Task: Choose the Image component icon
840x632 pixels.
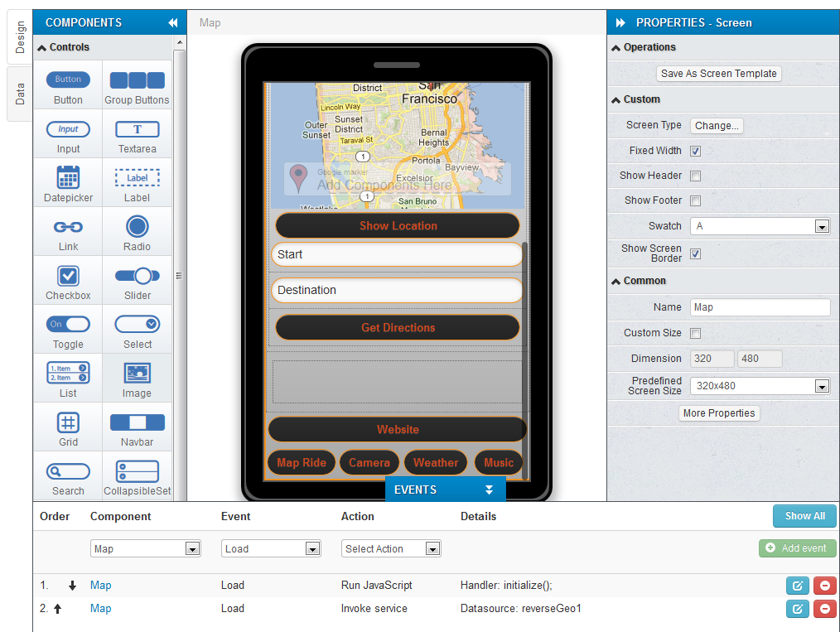Action: pos(137,374)
